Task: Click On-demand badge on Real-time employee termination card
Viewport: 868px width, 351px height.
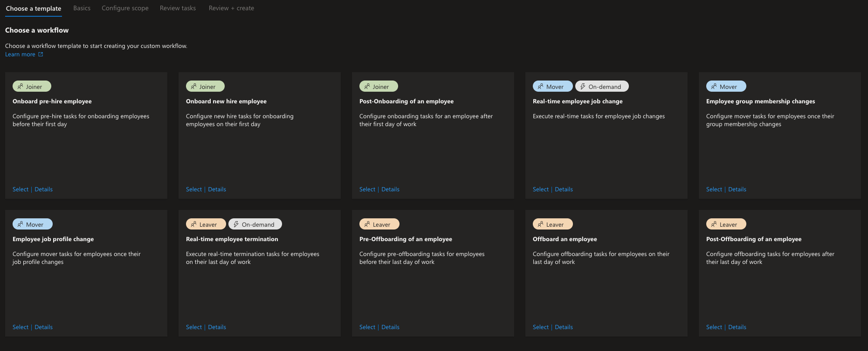Action: pyautogui.click(x=255, y=224)
